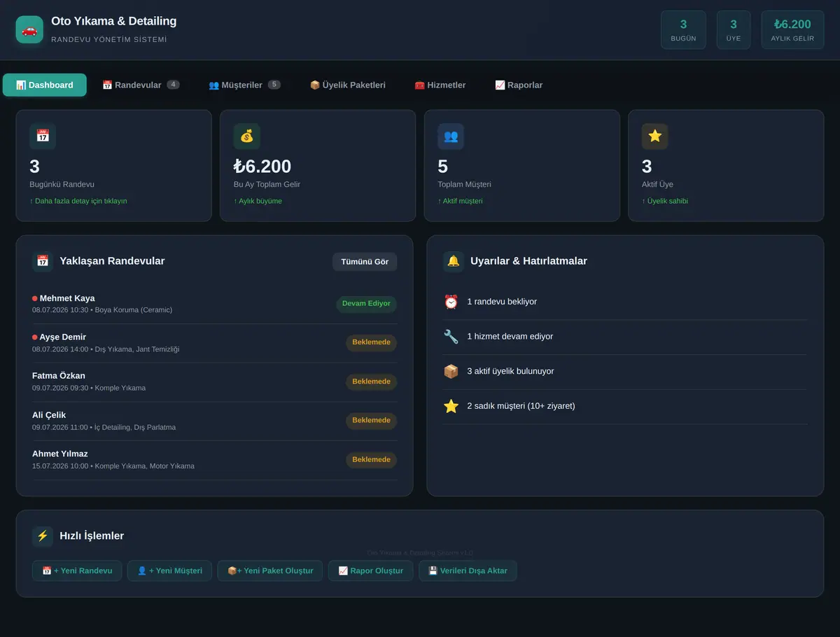Click the star icon for loyal customers
The width and height of the screenshot is (840, 637).
pyautogui.click(x=451, y=406)
